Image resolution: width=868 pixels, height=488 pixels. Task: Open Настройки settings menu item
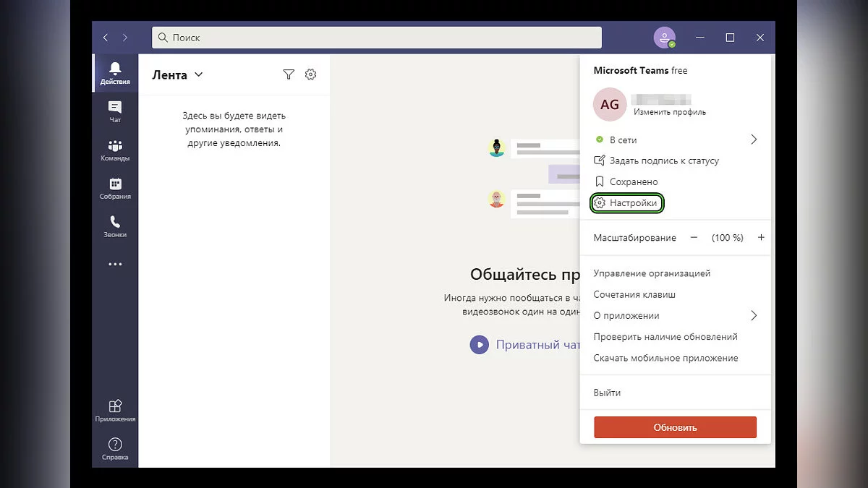tap(627, 203)
